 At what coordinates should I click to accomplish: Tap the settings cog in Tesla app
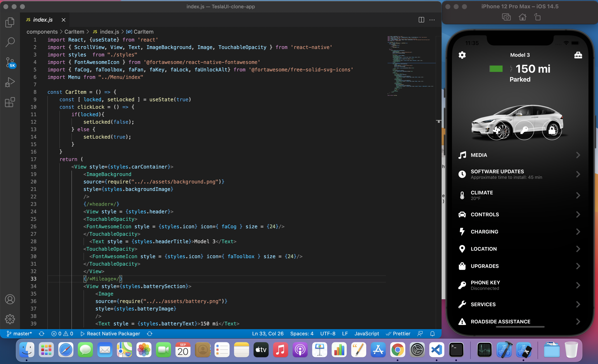462,55
